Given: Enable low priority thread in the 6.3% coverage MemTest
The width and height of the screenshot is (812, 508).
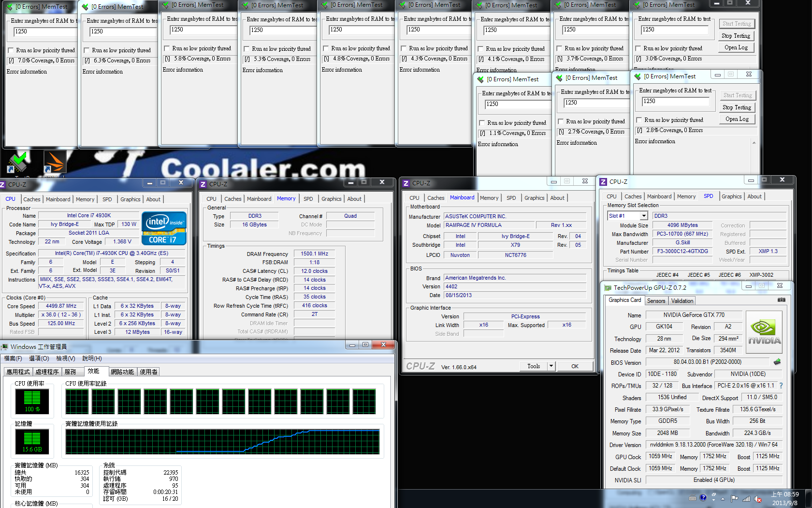Looking at the screenshot, I should [x=87, y=50].
